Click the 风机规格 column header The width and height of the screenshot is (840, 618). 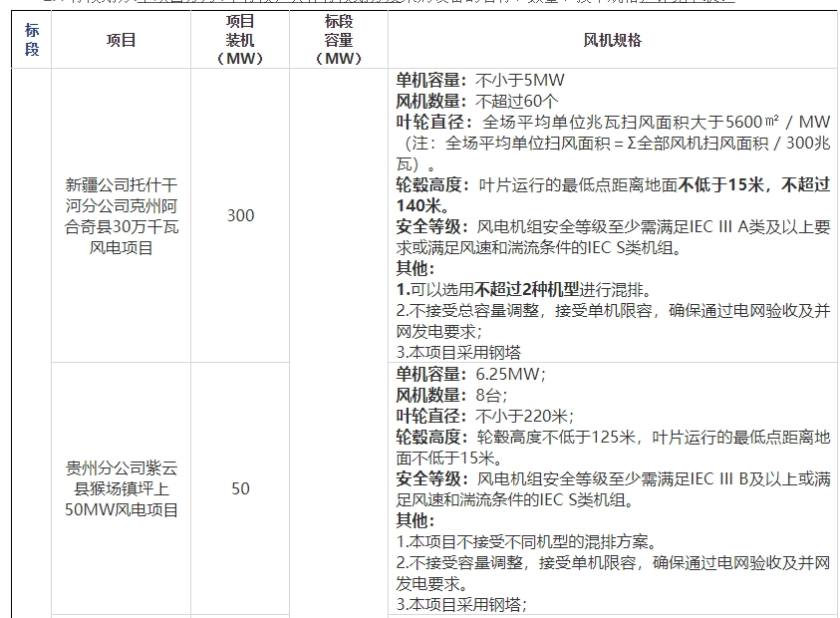click(x=612, y=40)
